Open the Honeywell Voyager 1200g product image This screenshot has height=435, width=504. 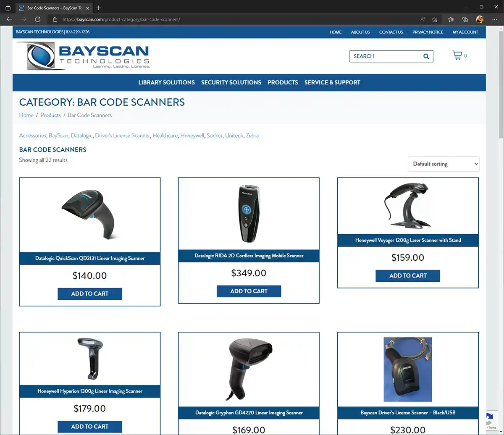[407, 206]
